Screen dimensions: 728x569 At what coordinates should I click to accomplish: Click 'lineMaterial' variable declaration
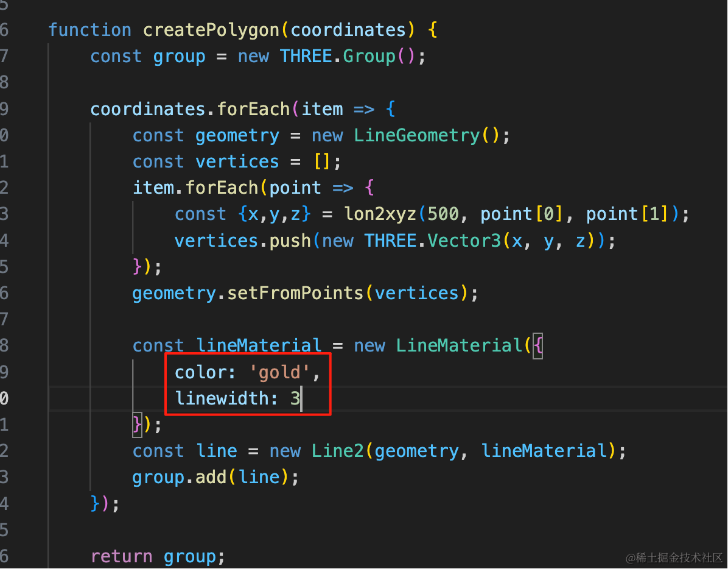click(258, 346)
